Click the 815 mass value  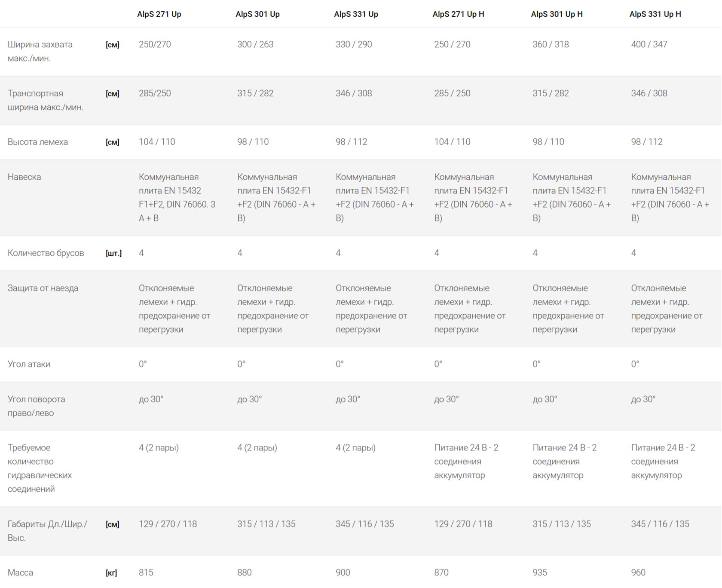(146, 573)
